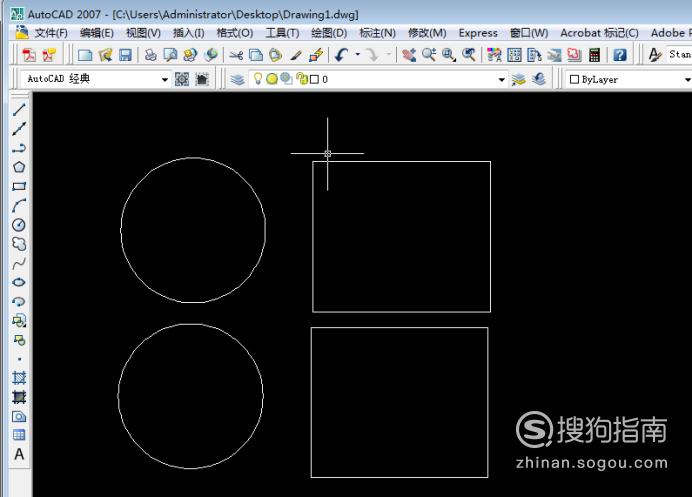Expand the redo history dropdown arrow

(389, 55)
